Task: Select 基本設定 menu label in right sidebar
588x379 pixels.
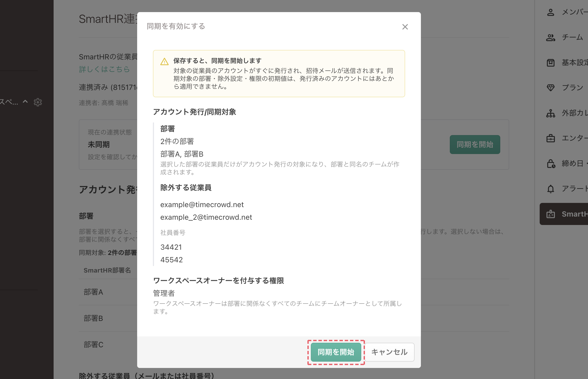Action: pyautogui.click(x=575, y=63)
